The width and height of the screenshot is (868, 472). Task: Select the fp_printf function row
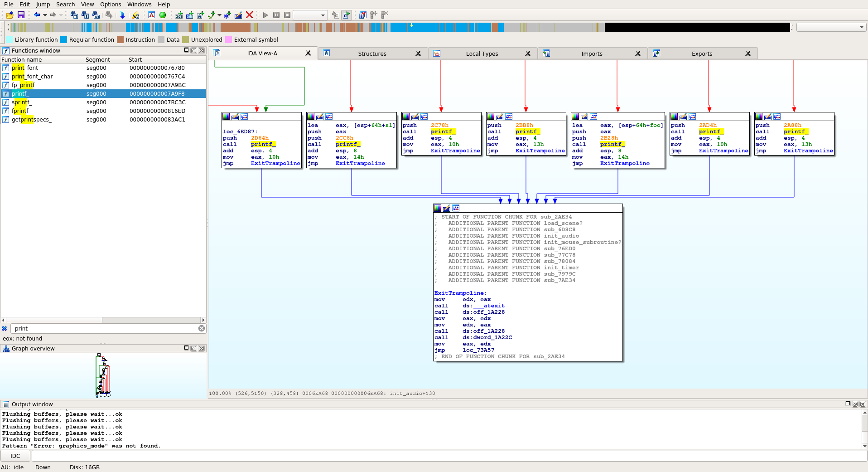point(103,85)
